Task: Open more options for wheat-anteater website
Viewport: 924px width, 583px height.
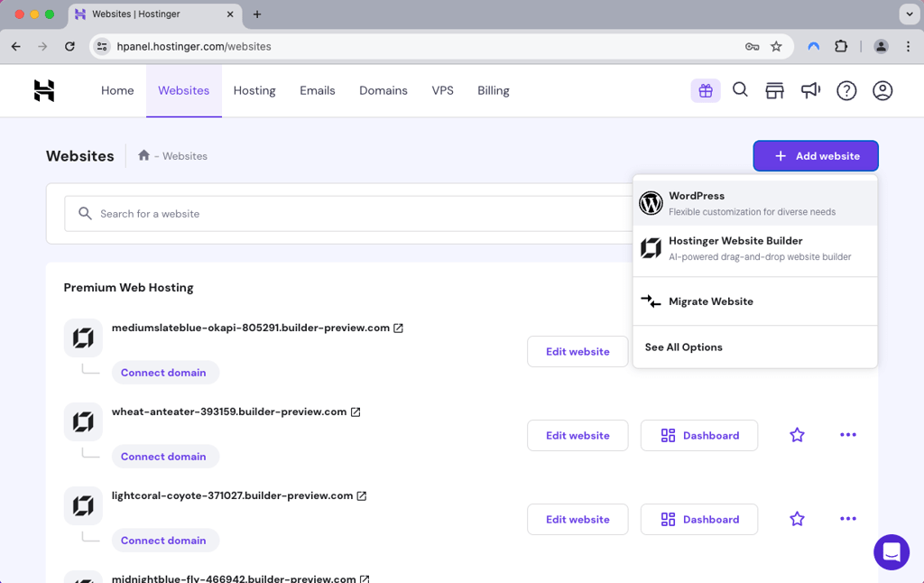Action: [848, 435]
